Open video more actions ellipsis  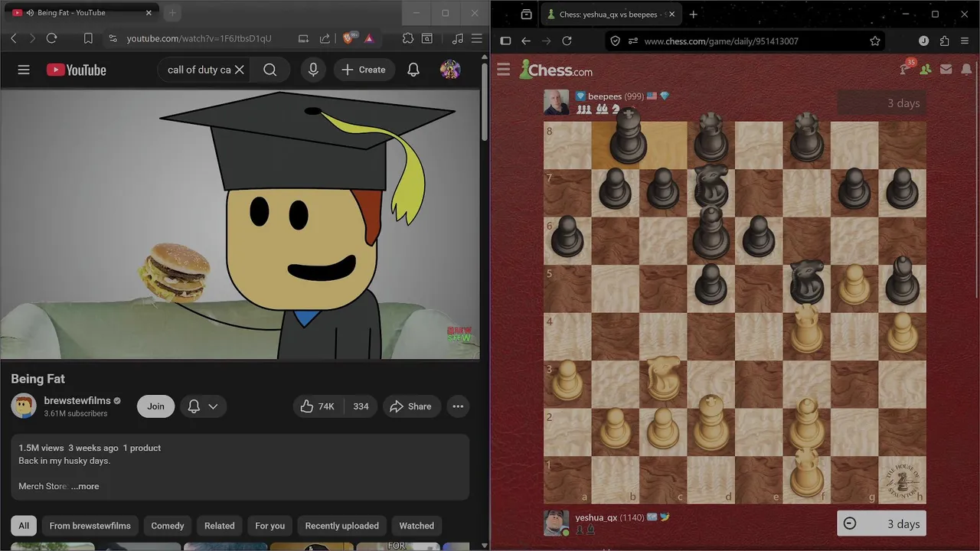458,406
